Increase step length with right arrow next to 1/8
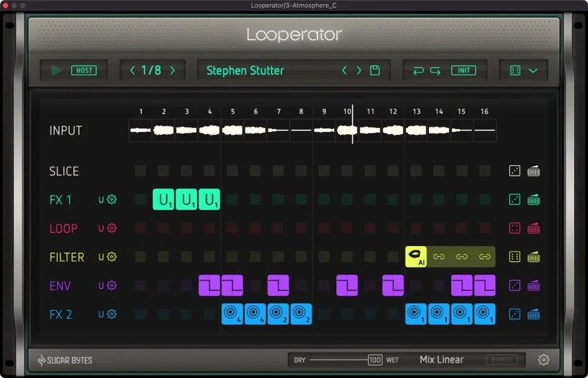588x378 pixels. 172,70
